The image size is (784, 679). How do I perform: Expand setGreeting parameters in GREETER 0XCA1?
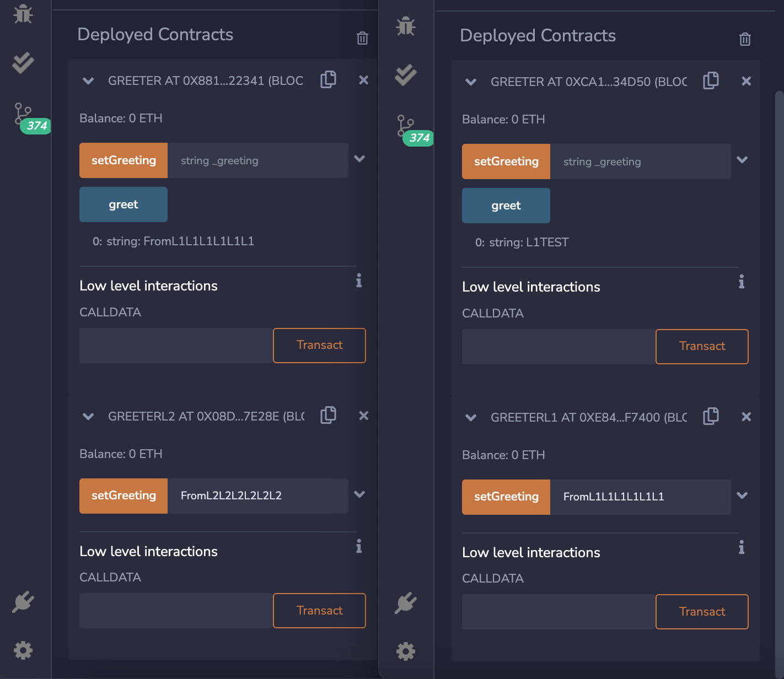click(x=742, y=160)
